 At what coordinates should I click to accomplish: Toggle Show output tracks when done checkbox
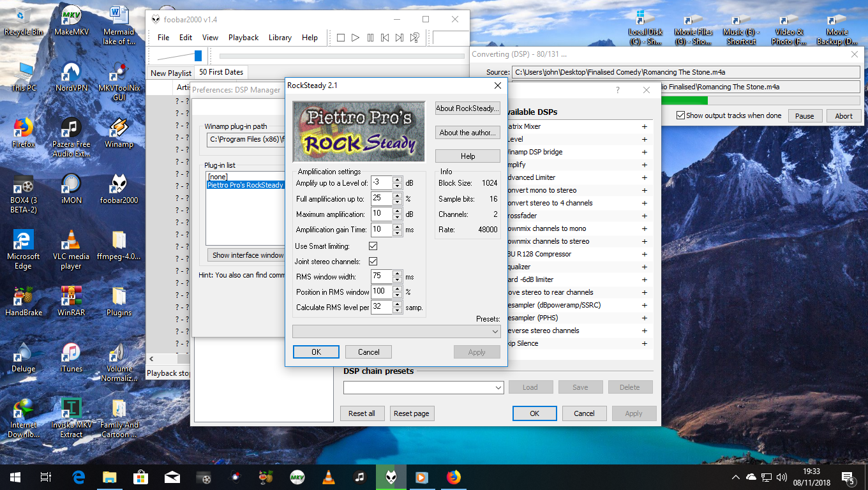click(x=680, y=115)
